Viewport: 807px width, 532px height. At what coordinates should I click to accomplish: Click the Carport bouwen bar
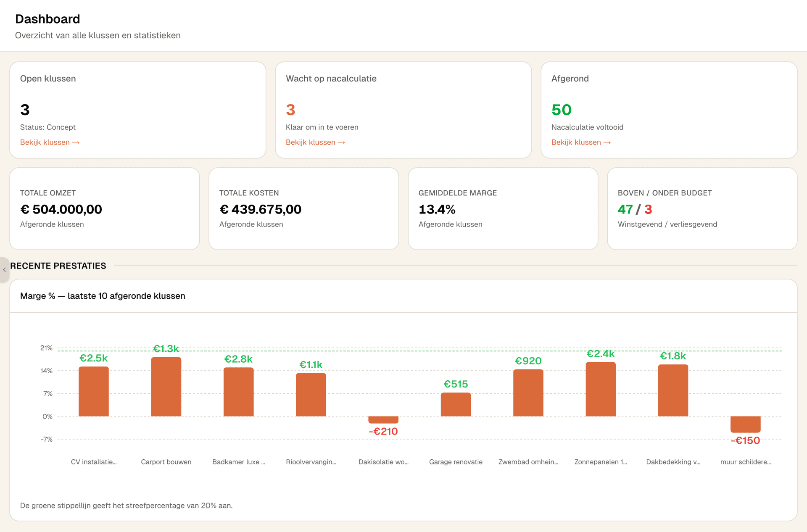coord(166,387)
